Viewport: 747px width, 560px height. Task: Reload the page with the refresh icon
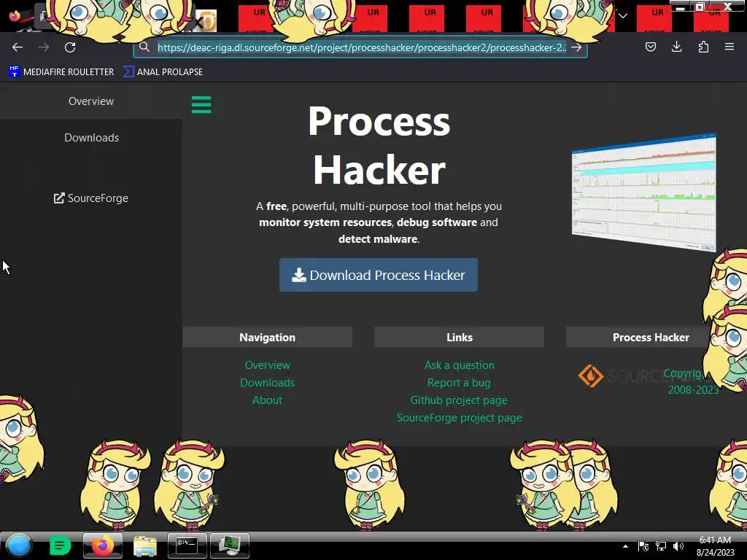[70, 47]
